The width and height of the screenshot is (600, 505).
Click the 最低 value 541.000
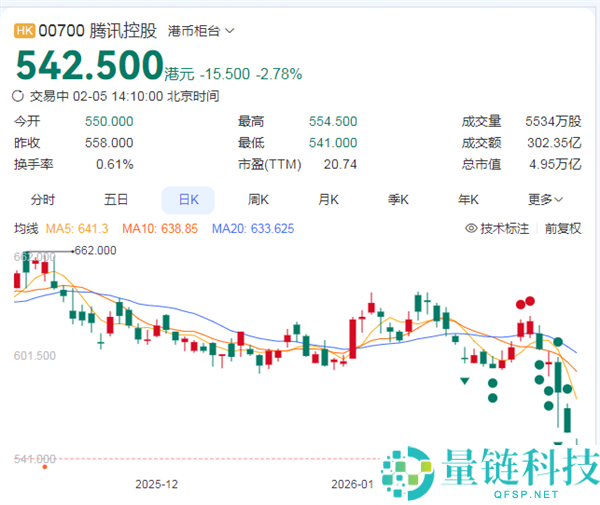(x=333, y=143)
